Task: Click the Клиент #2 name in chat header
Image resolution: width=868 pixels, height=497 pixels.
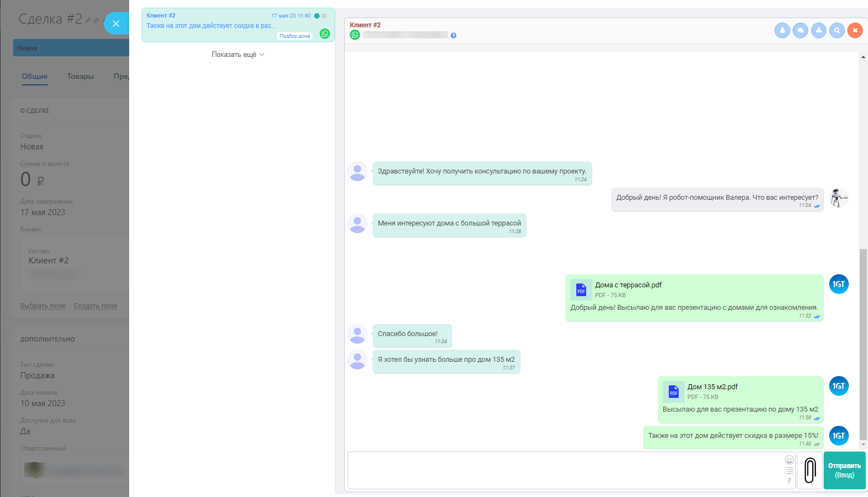Action: coord(365,25)
